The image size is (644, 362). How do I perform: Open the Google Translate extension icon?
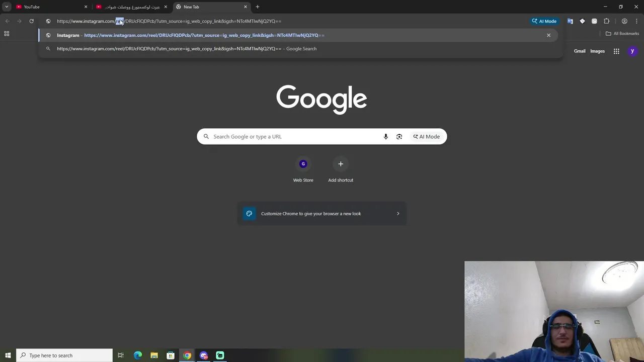click(570, 21)
